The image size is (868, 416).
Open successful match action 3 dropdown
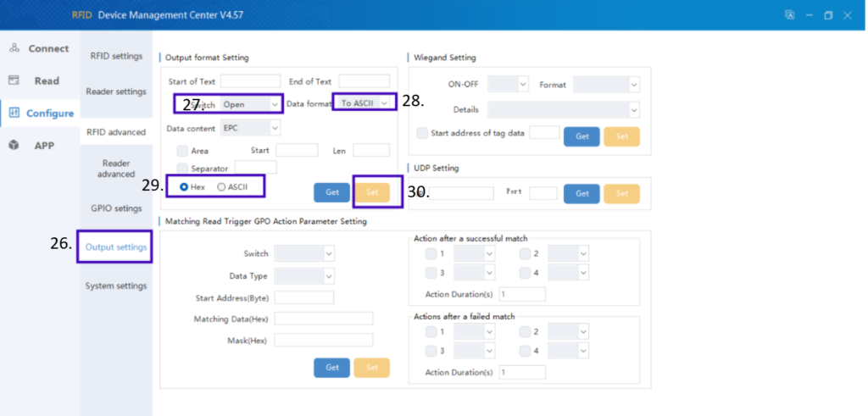pyautogui.click(x=475, y=273)
